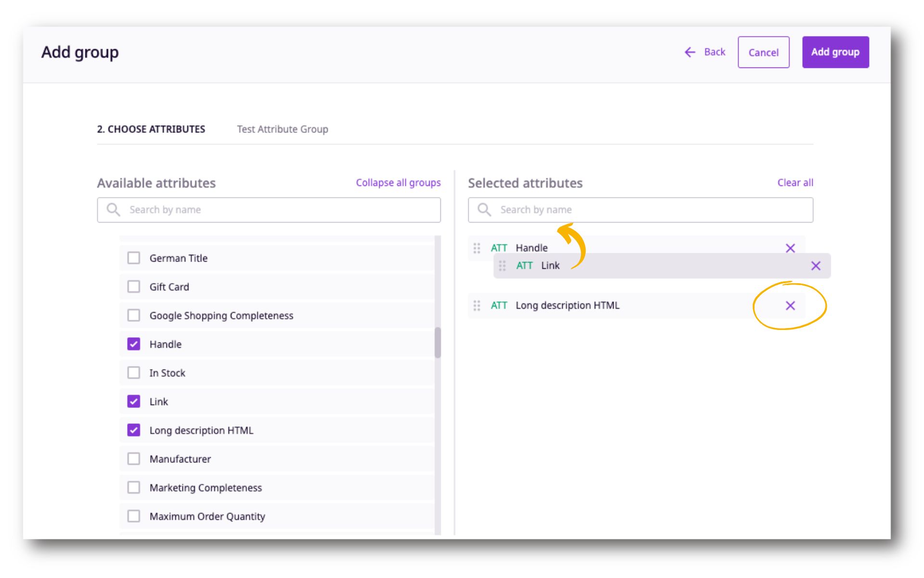Remove the Handle selected attribute
924x578 pixels.
[x=790, y=248]
